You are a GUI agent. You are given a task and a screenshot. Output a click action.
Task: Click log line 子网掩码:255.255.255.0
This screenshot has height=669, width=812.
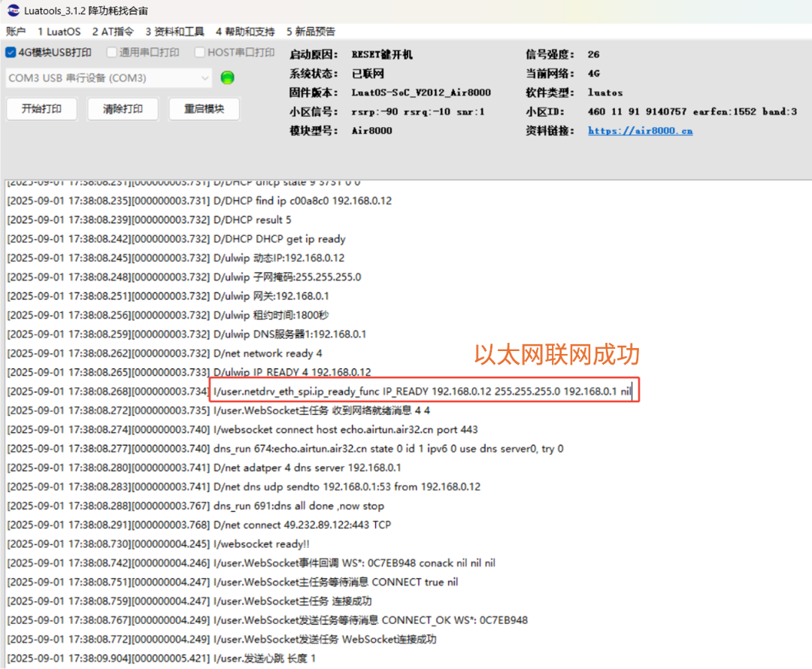click(x=184, y=277)
